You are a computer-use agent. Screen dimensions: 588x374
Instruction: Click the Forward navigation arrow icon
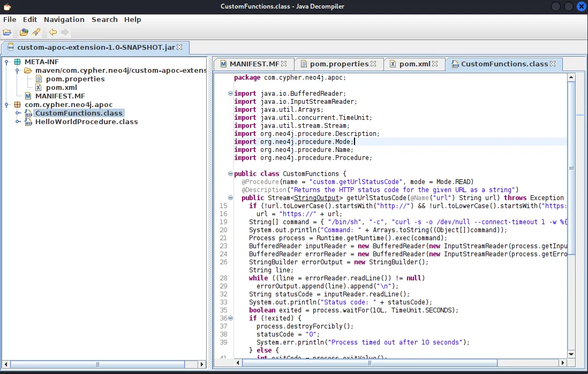coord(65,32)
